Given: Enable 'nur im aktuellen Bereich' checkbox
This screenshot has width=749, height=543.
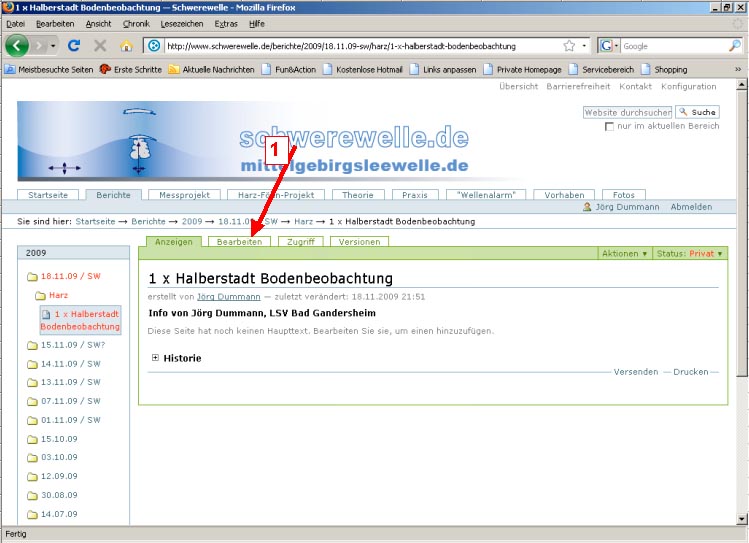Looking at the screenshot, I should coord(610,126).
